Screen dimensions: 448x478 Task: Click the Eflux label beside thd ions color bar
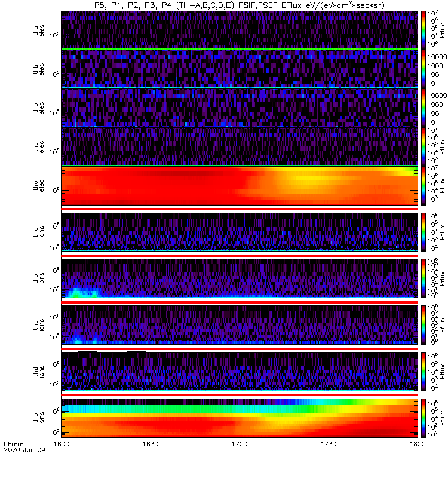[442, 372]
